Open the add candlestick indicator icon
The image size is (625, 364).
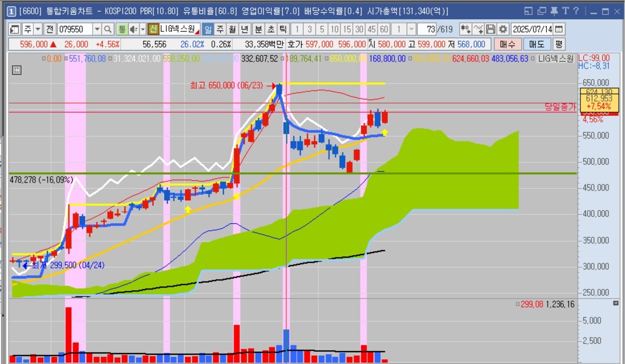point(465,30)
